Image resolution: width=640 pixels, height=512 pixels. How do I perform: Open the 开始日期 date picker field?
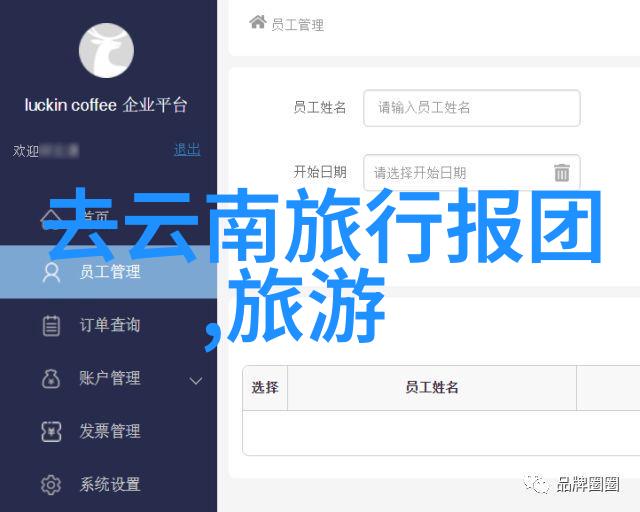click(472, 173)
